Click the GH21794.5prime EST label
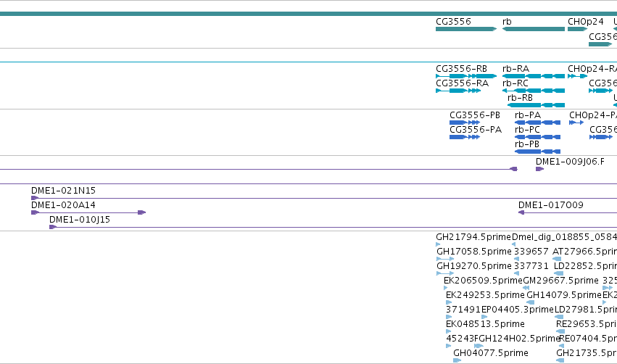This screenshot has width=617, height=364. click(x=473, y=237)
